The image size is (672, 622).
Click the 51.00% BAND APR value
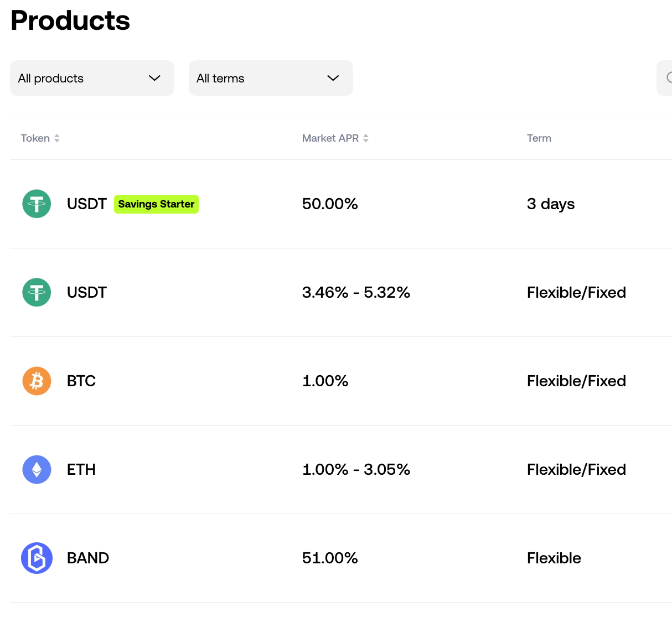330,558
